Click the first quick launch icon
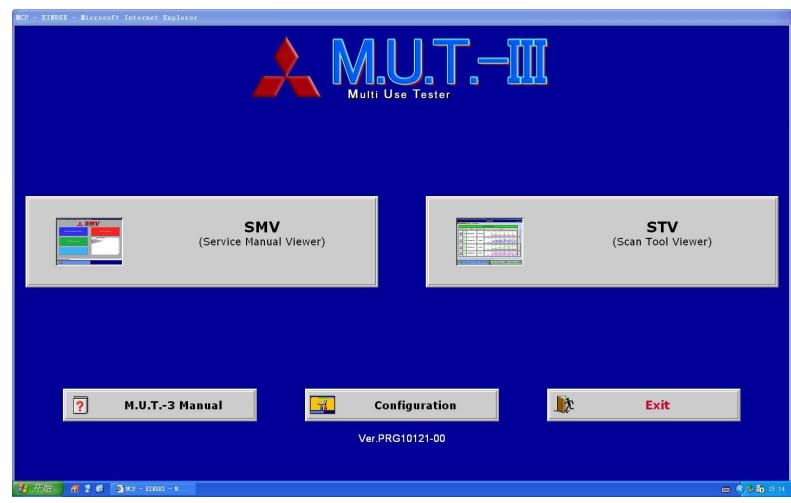 point(75,488)
